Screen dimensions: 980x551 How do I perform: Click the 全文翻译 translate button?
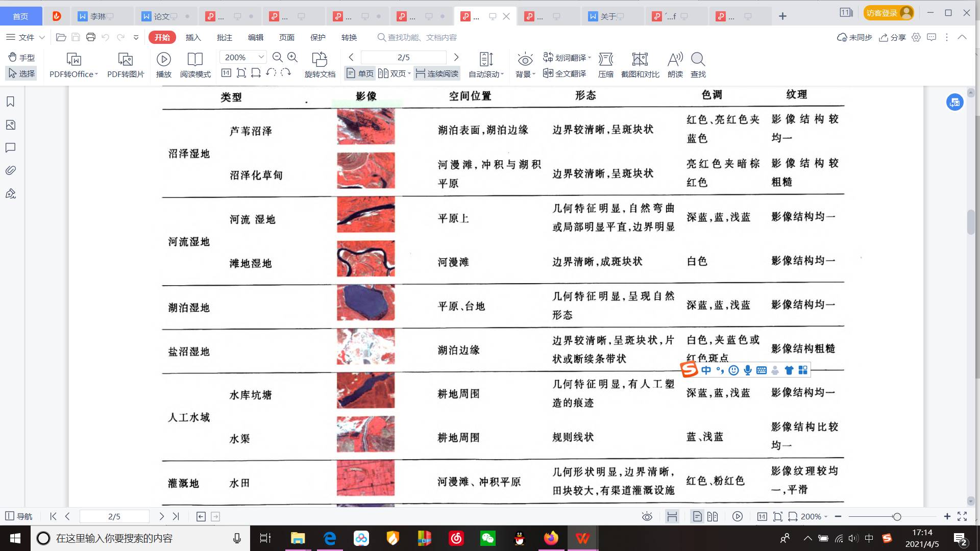565,73
